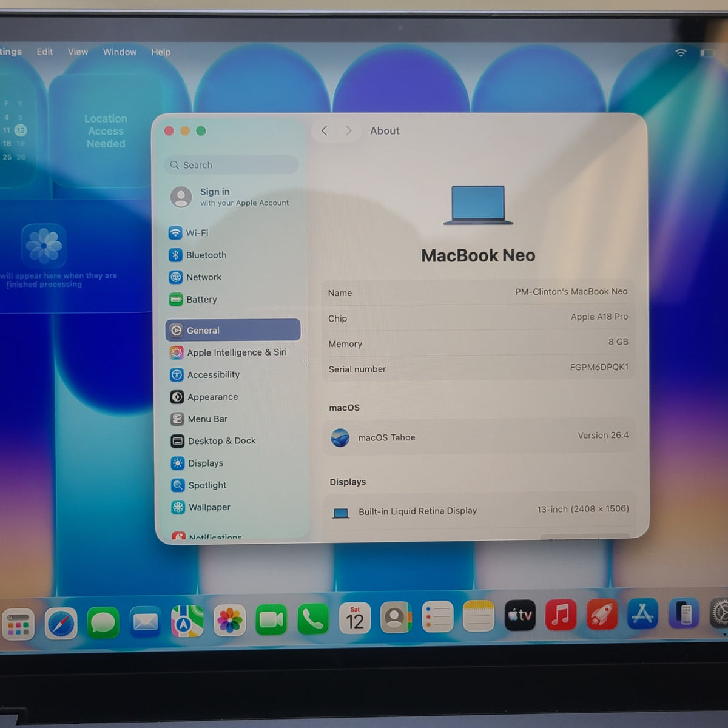Open Calendar showing Sat 12 in Dock
The image size is (728, 728).
coord(355,618)
